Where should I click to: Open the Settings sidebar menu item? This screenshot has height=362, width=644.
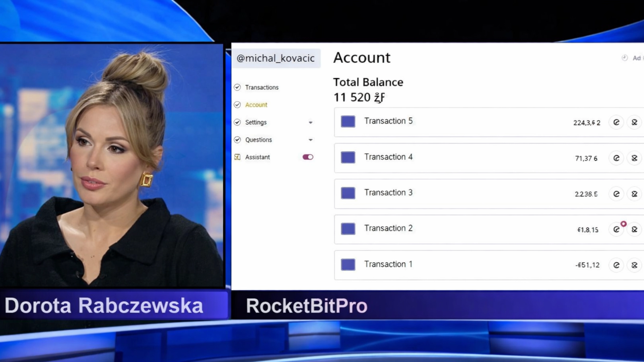256,123
